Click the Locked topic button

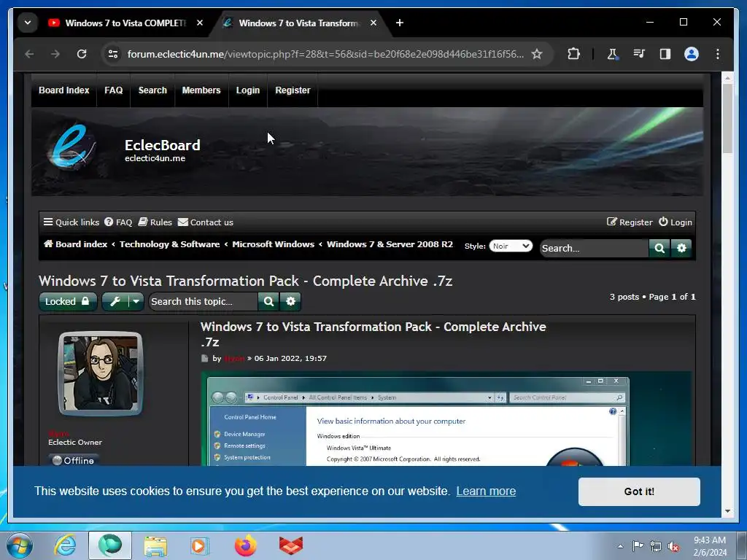tap(68, 301)
